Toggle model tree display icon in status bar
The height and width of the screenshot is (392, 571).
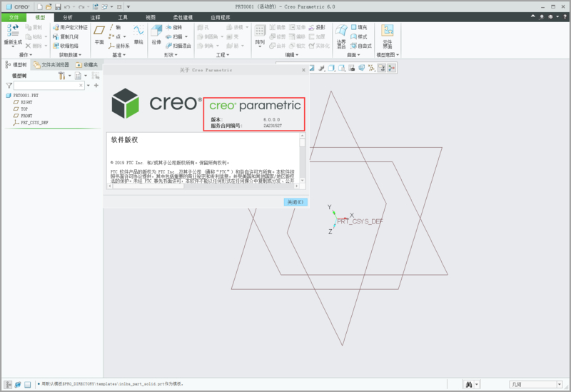(x=8, y=384)
